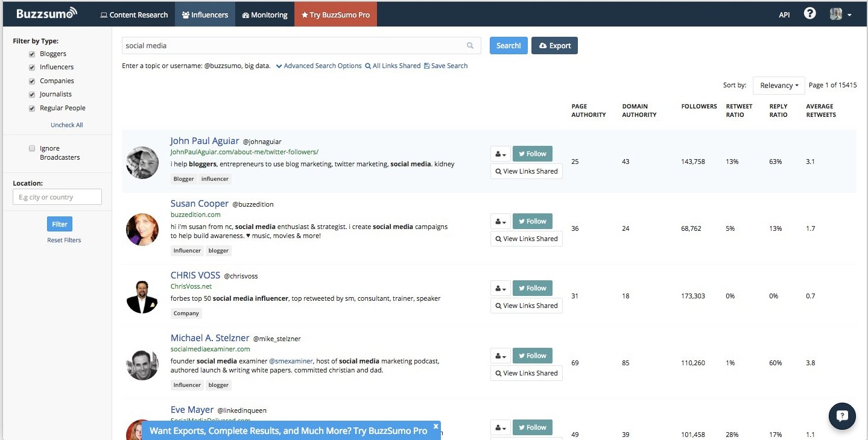Click the search magnifier icon in search box

point(470,45)
